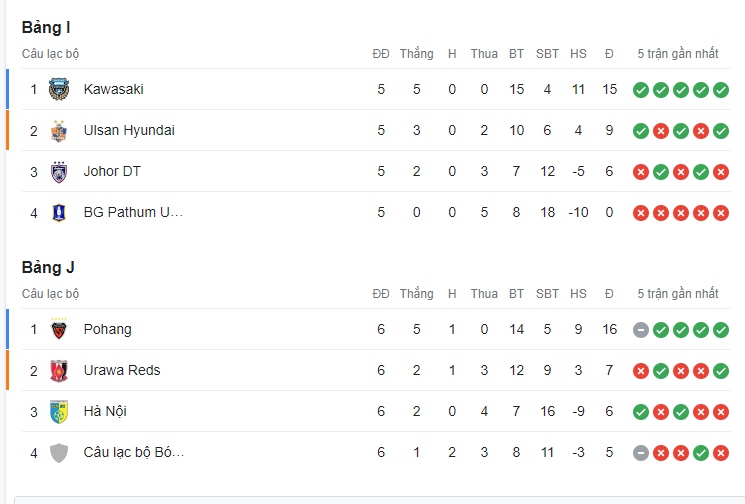The height and width of the screenshot is (504, 745).
Task: Click the Ulsan Hyundai club logo
Action: (x=59, y=131)
